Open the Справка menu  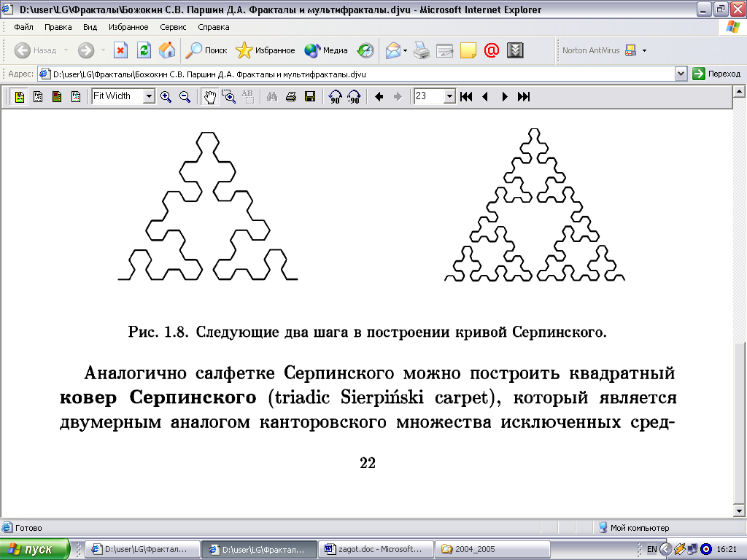(x=214, y=27)
